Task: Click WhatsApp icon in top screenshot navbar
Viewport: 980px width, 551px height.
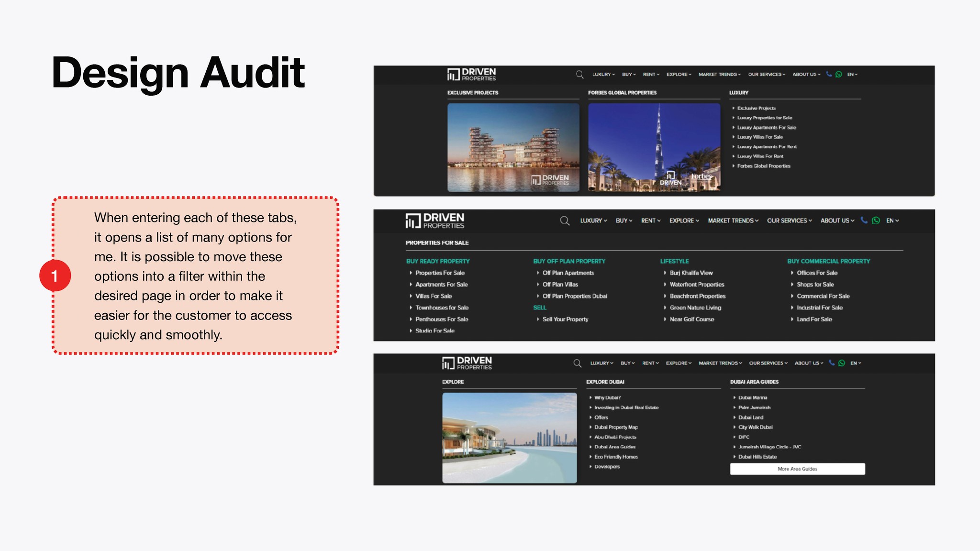Action: click(x=838, y=75)
